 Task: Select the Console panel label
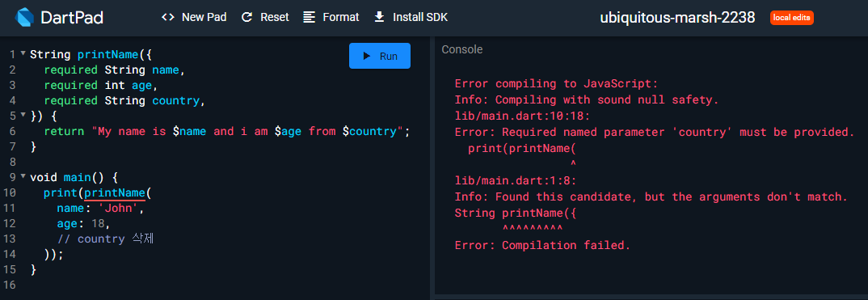click(462, 50)
